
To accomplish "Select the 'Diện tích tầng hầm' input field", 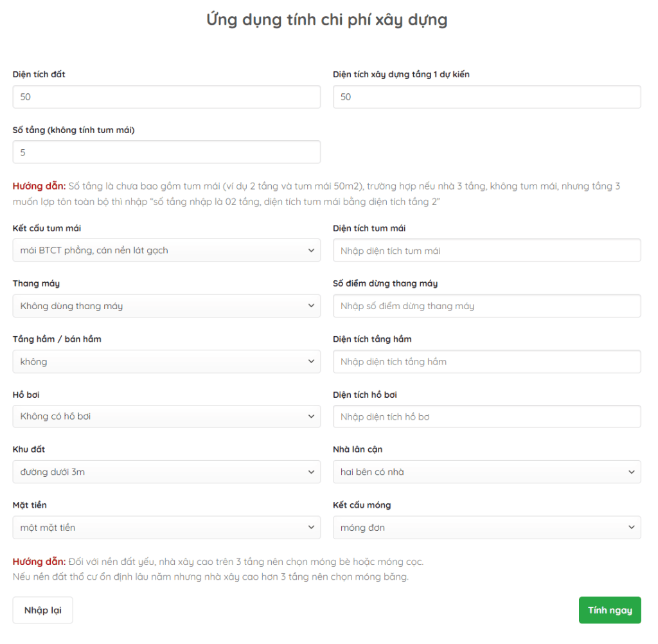I will 486,362.
